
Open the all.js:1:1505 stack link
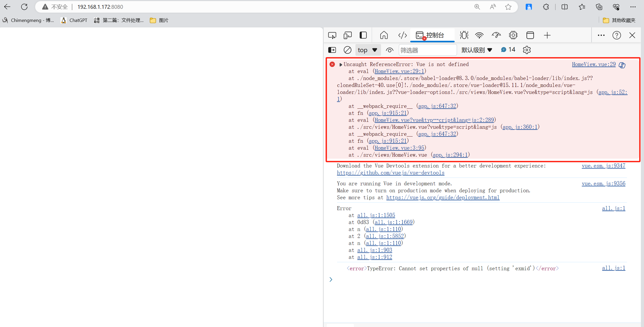pyautogui.click(x=376, y=215)
